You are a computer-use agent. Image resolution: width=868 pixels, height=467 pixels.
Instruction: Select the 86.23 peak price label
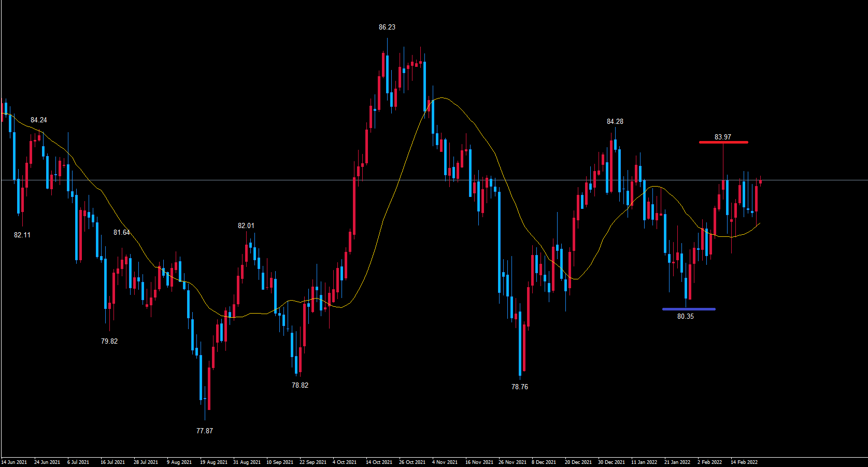click(387, 27)
